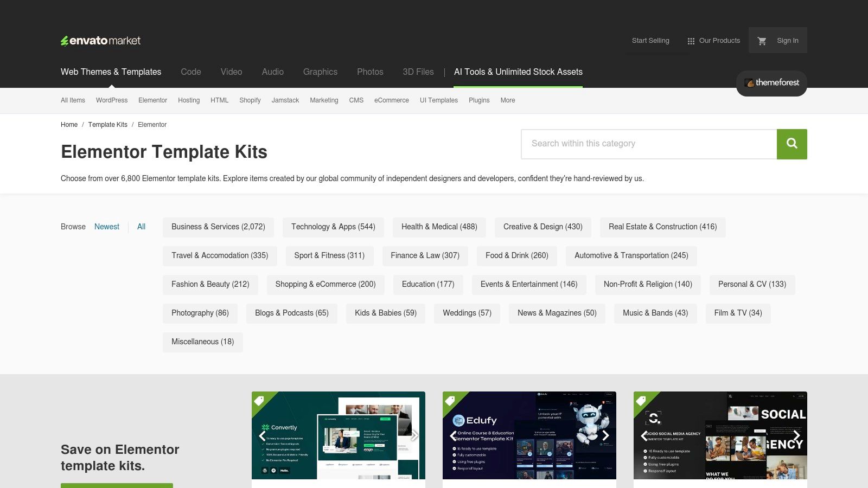Screen dimensions: 868x488
Task: Open the Photos section
Action: [x=370, y=72]
